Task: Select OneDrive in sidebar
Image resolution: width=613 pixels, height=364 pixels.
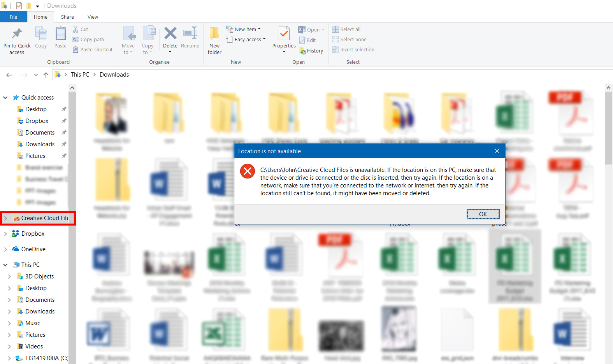Action: pyautogui.click(x=33, y=249)
